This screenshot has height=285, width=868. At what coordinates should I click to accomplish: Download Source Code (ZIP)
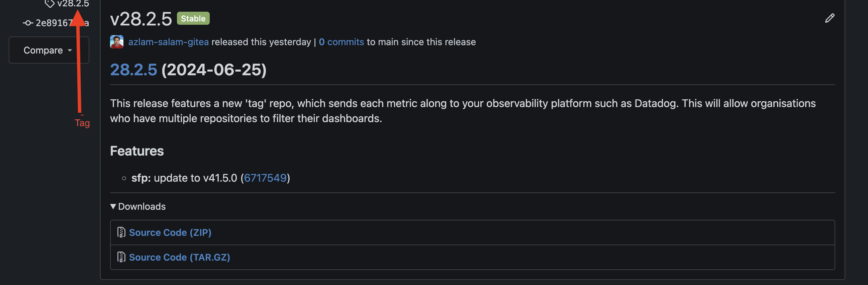[x=170, y=232]
